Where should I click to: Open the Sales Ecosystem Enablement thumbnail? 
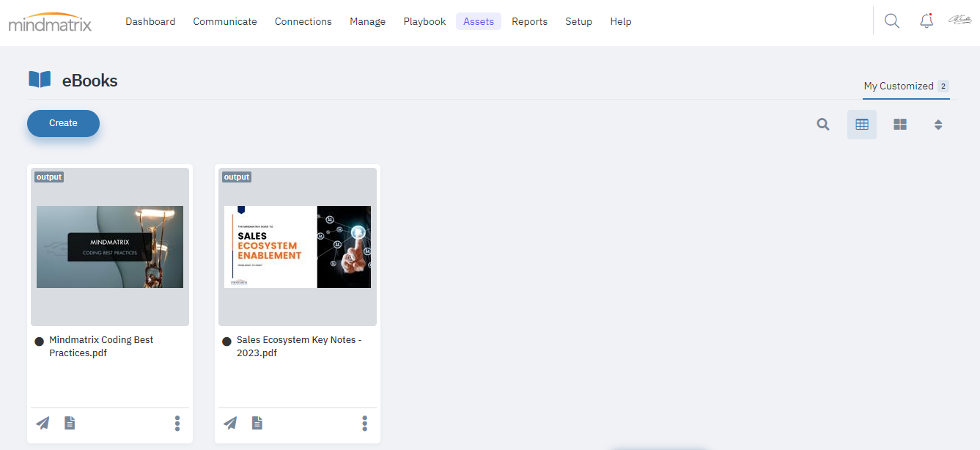tap(298, 247)
